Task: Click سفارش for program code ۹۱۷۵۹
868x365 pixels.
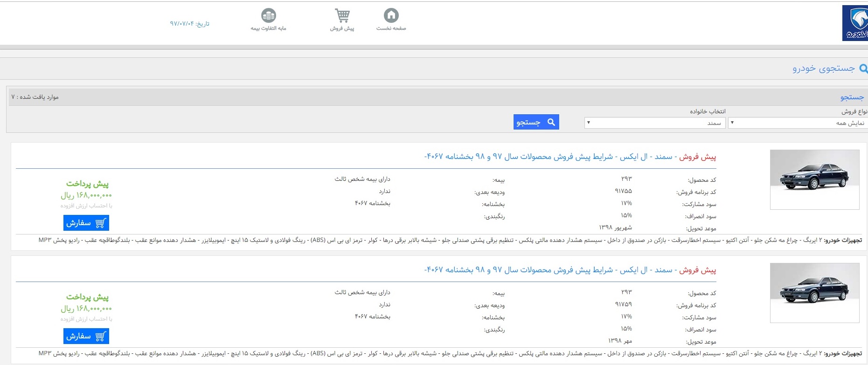Action: (x=86, y=336)
